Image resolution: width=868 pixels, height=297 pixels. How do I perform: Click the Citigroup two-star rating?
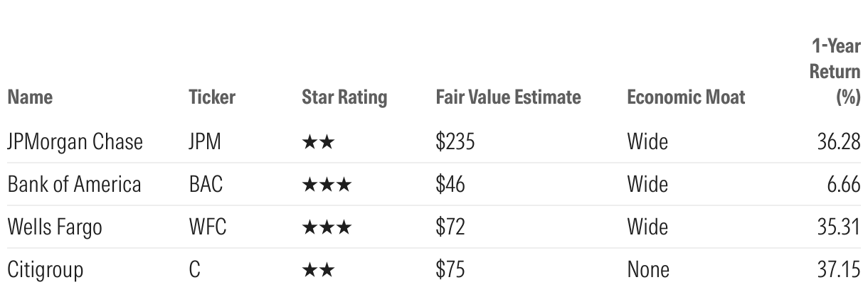click(x=318, y=271)
